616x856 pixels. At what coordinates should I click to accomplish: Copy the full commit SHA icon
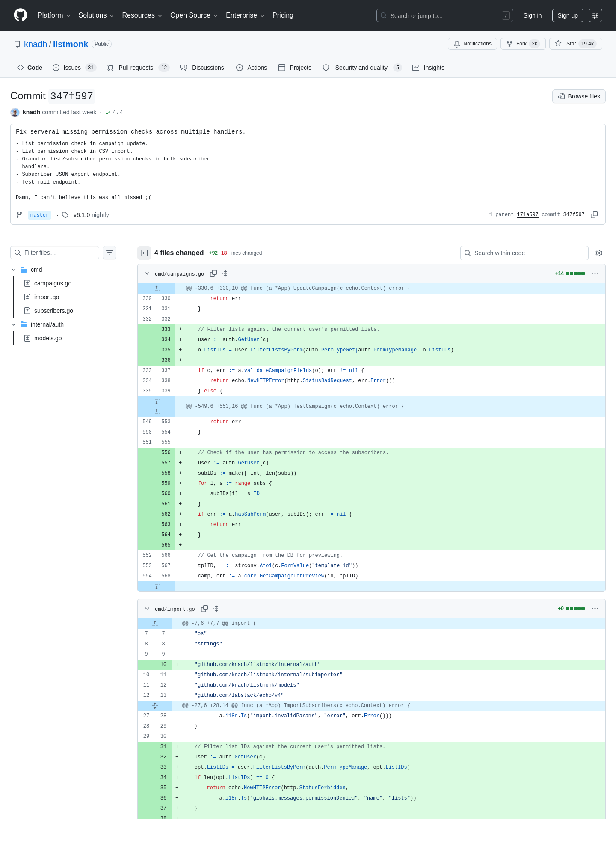[594, 215]
